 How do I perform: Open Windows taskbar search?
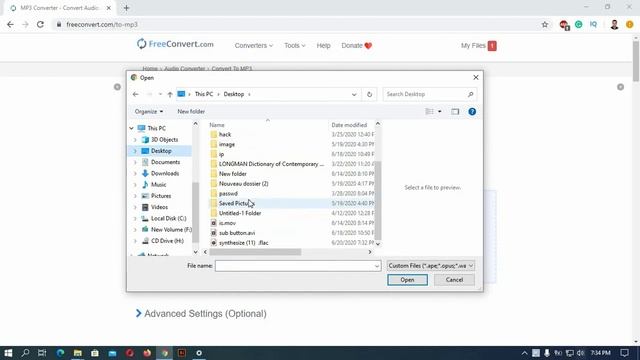(25, 353)
